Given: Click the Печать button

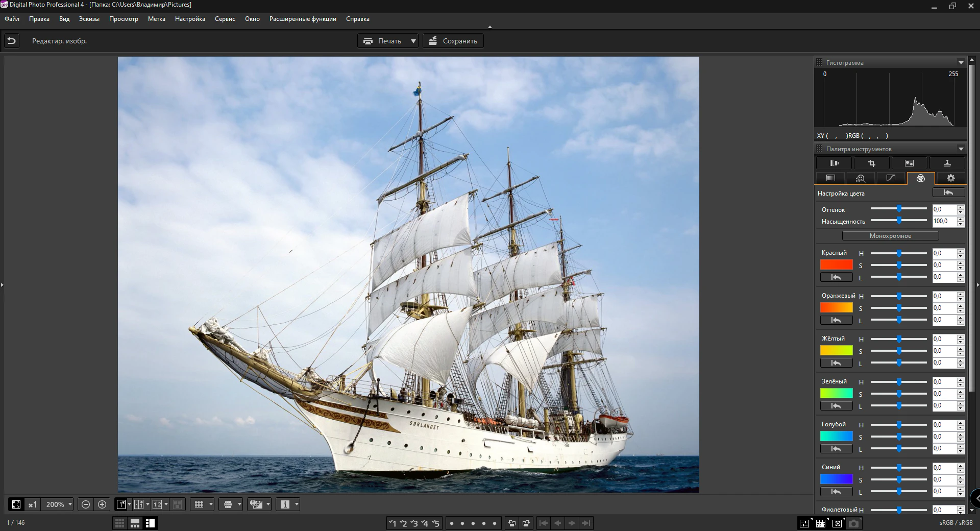Looking at the screenshot, I should pos(387,41).
